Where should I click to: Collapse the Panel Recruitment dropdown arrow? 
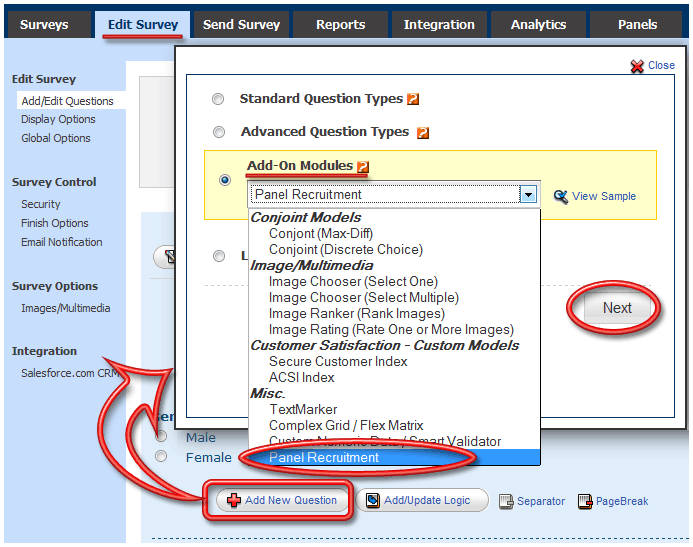[529, 194]
